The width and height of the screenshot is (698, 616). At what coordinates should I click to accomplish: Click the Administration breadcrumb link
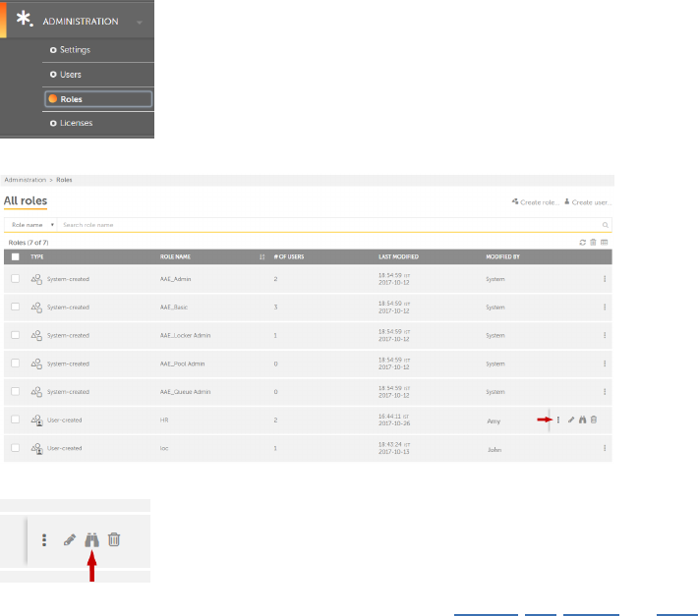26,180
